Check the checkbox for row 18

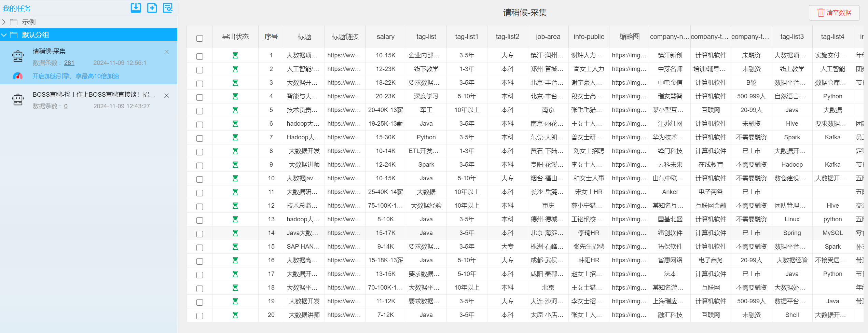200,289
